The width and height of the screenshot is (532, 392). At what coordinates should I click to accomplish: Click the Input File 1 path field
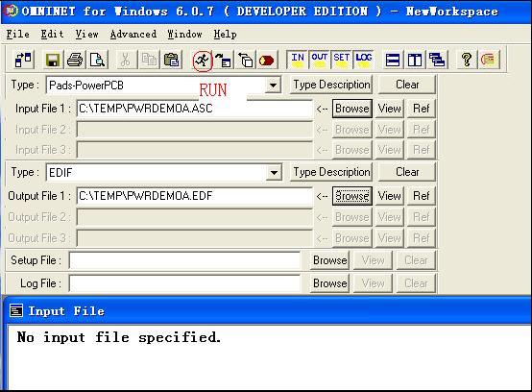pyautogui.click(x=195, y=109)
